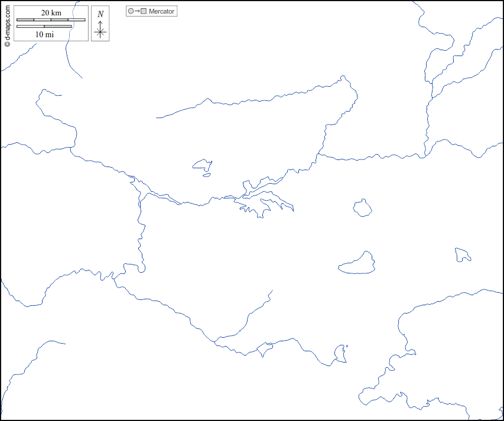
Task: Click the tiny lake just below the paired lake
Action: click(x=206, y=174)
